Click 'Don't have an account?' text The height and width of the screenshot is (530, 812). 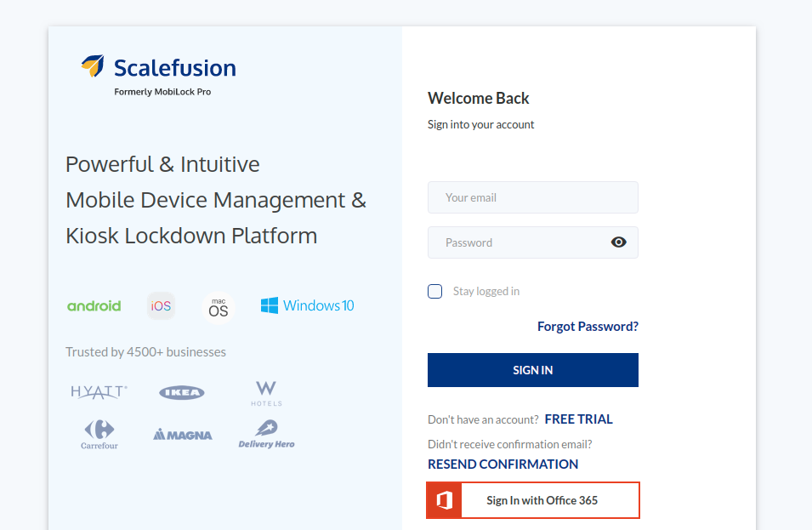[483, 419]
